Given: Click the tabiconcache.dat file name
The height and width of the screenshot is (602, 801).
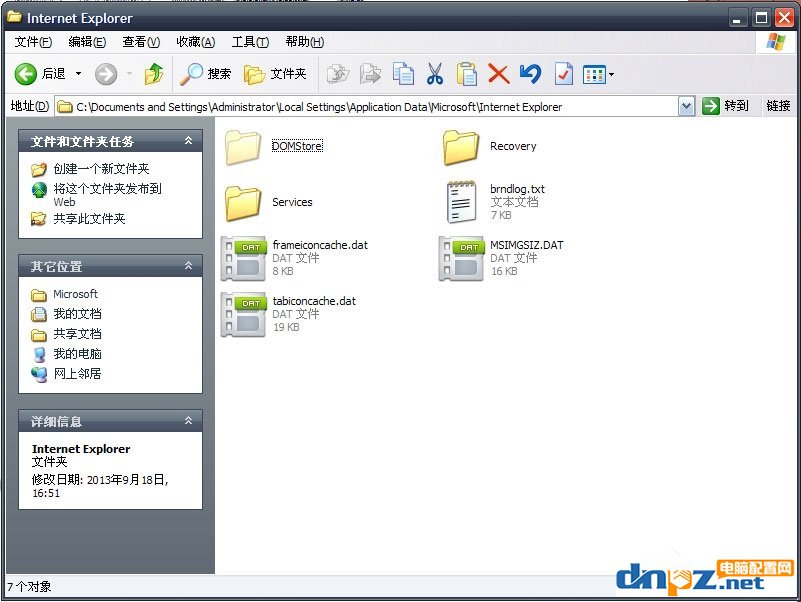Looking at the screenshot, I should 314,301.
